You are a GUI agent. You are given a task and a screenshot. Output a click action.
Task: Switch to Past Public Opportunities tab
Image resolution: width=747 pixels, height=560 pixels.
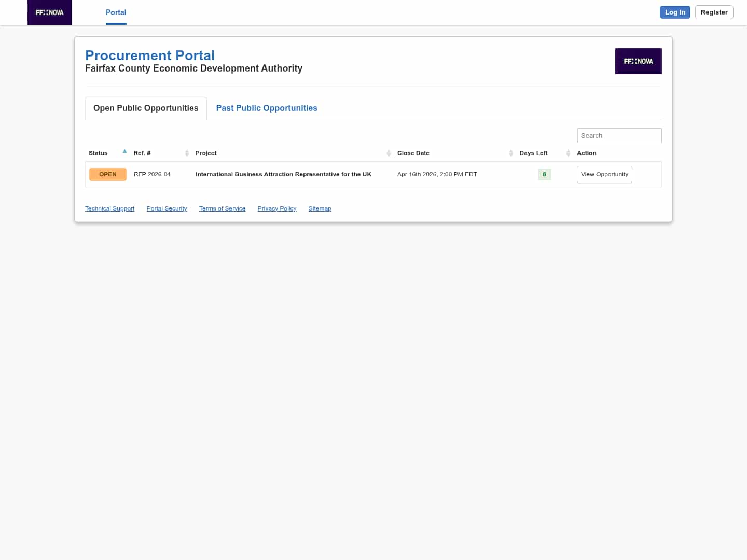point(267,108)
